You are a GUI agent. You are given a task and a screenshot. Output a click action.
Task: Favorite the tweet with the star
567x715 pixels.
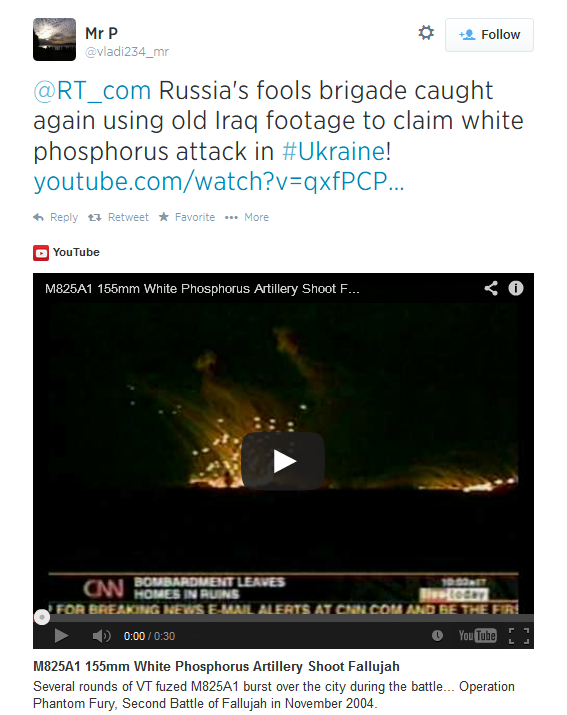pos(187,218)
